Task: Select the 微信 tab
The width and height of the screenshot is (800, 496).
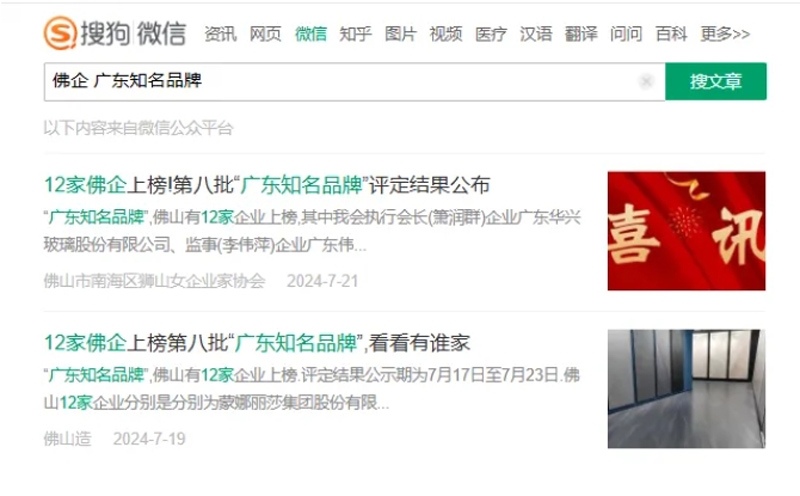Action: coord(311,34)
